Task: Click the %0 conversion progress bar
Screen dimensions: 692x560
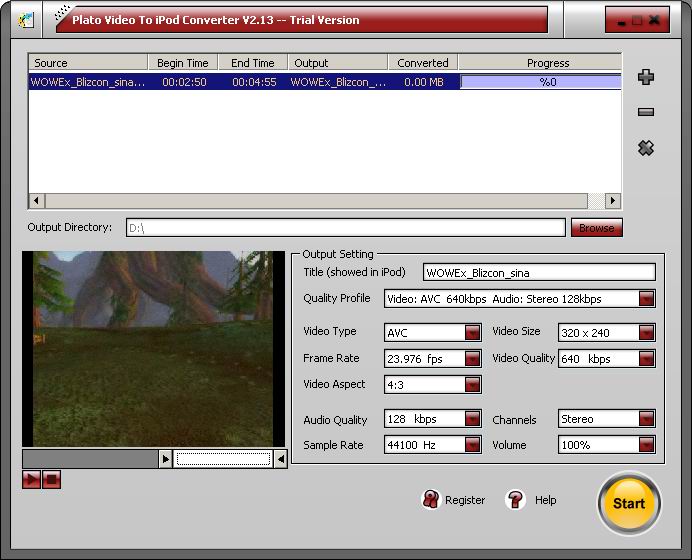Action: pos(541,82)
